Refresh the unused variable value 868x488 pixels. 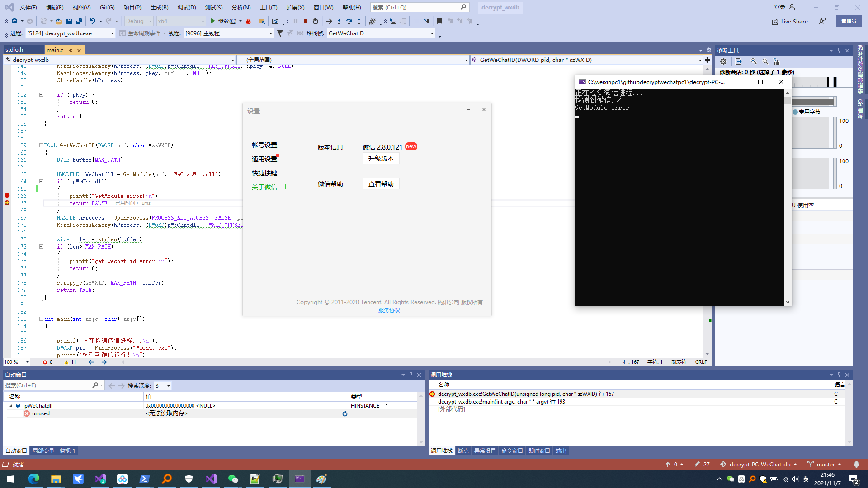click(x=345, y=413)
